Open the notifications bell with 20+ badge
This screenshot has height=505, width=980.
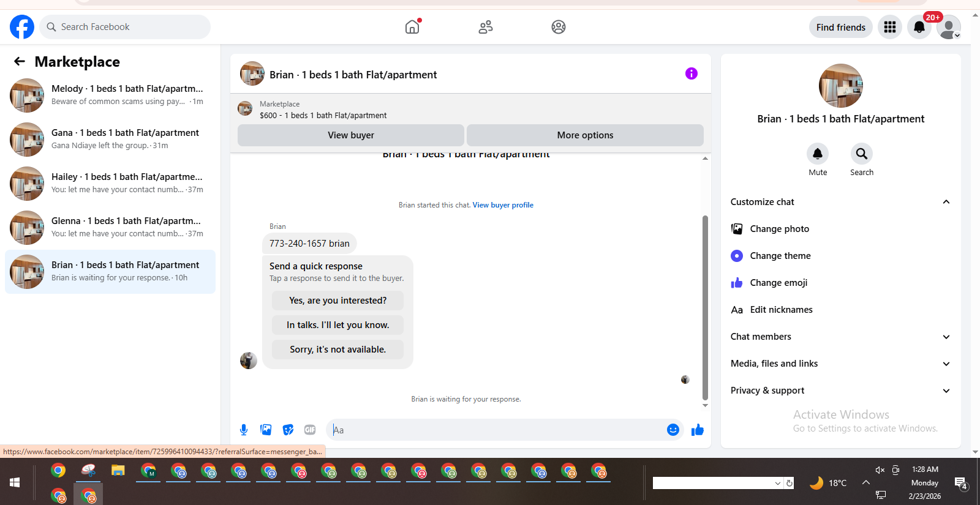(919, 27)
